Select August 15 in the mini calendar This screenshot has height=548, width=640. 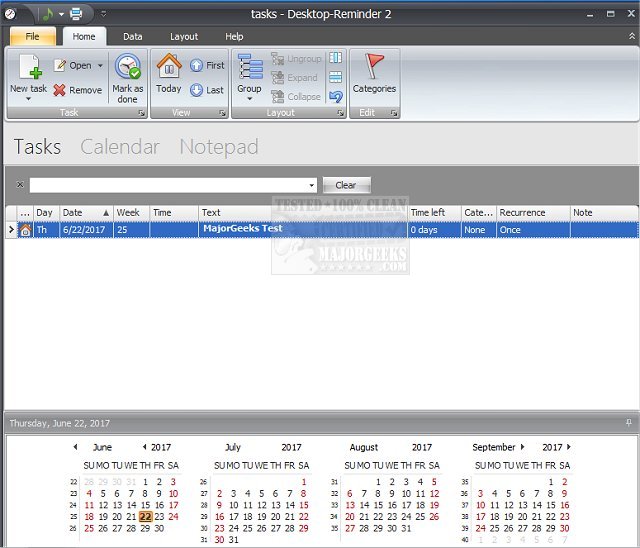(x=378, y=505)
